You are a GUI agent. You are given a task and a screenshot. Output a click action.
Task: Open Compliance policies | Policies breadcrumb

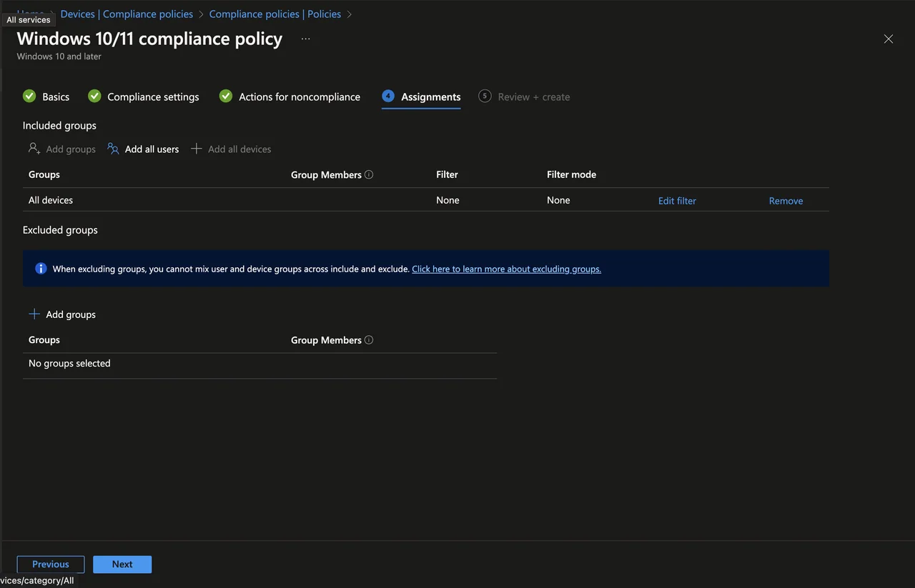pos(275,14)
